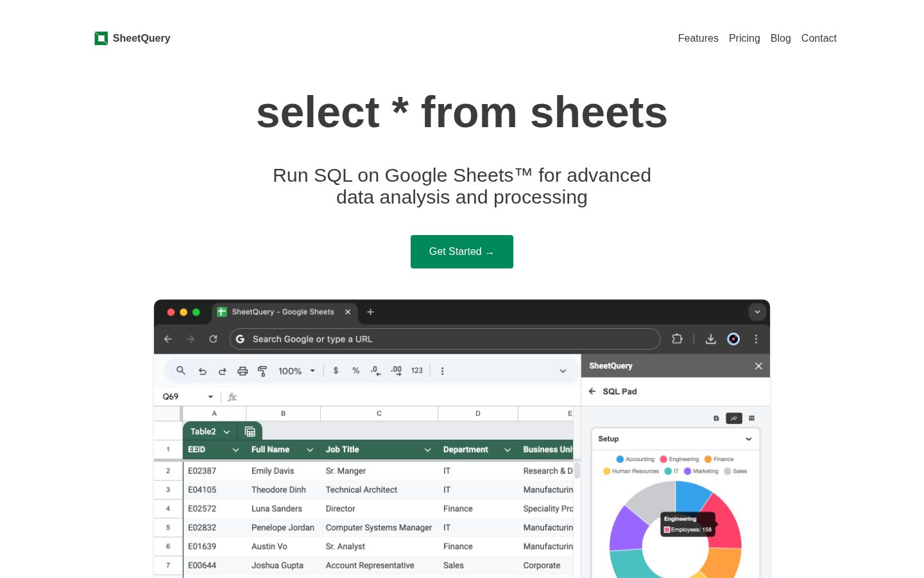This screenshot has width=924, height=578.
Task: Open the Features page
Action: [x=698, y=39]
